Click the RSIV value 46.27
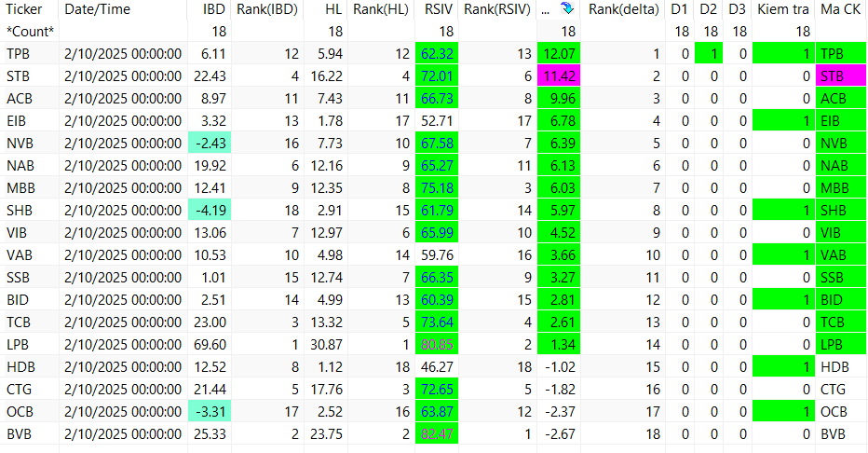Viewport: 868px width, 453px height. click(437, 367)
